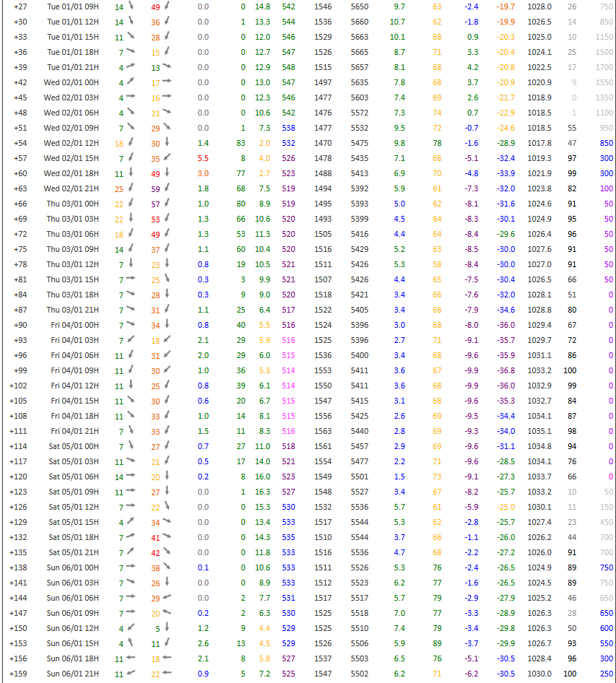
Task: Select the gust arrow beside 5 in Sun 06/01 12H row
Action: click(x=167, y=628)
